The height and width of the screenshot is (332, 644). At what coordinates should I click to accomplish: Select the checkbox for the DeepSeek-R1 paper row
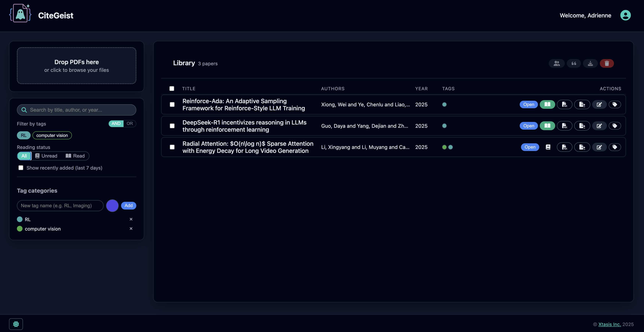click(172, 126)
